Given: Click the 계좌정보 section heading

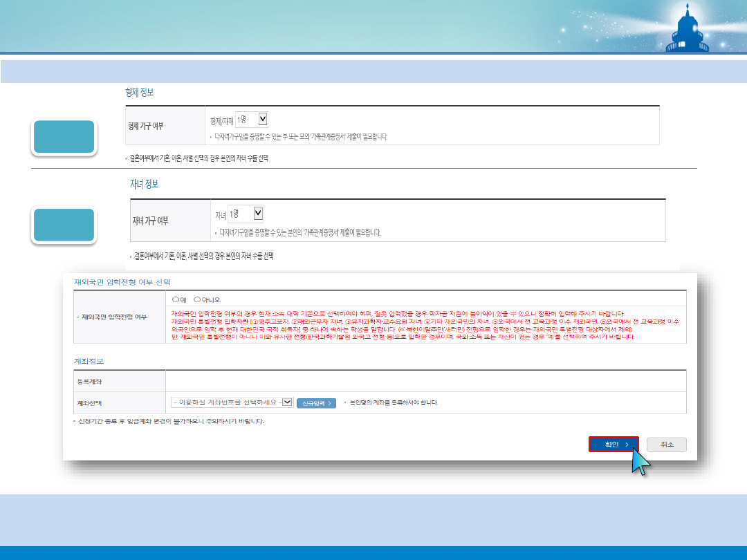Looking at the screenshot, I should (x=89, y=361).
